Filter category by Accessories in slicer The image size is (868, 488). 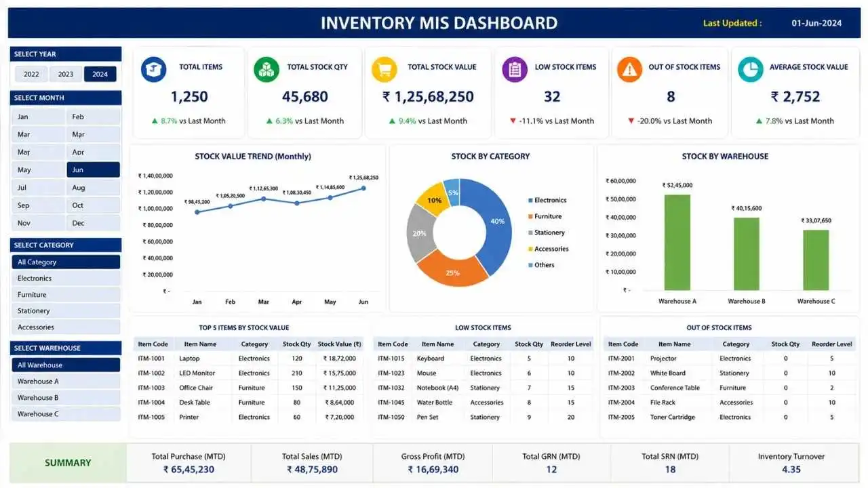click(x=66, y=327)
